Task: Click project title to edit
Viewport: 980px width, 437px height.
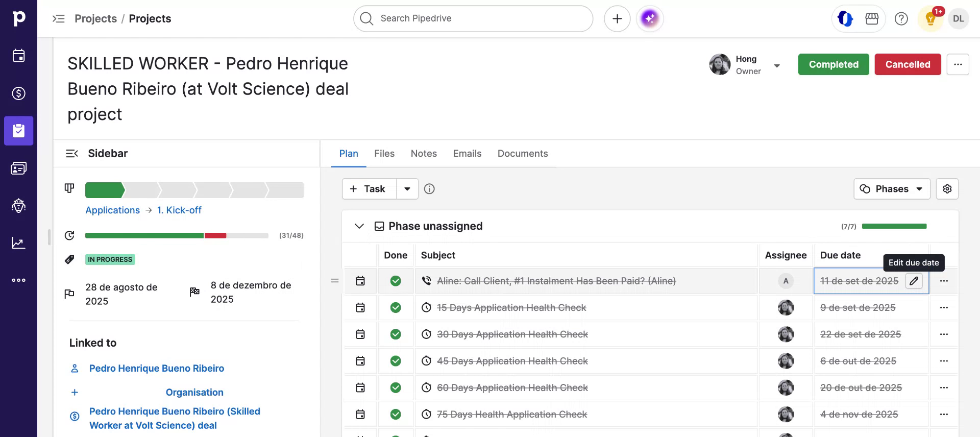Action: [208, 89]
